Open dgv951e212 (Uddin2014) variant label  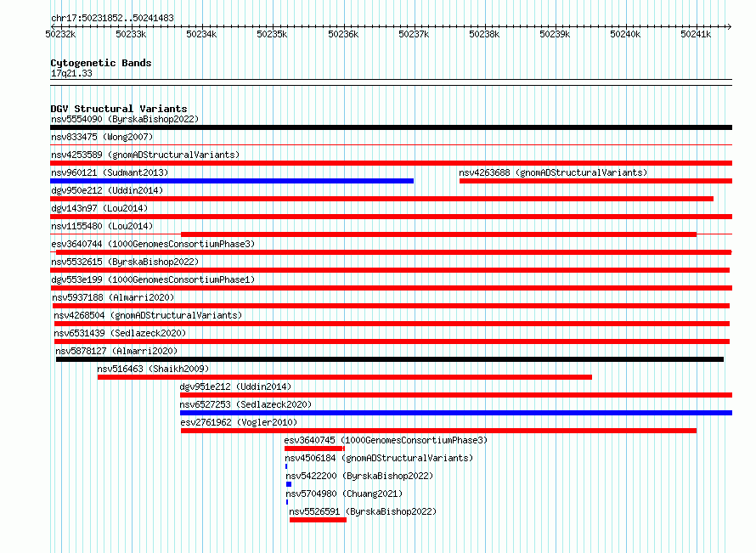235,387
